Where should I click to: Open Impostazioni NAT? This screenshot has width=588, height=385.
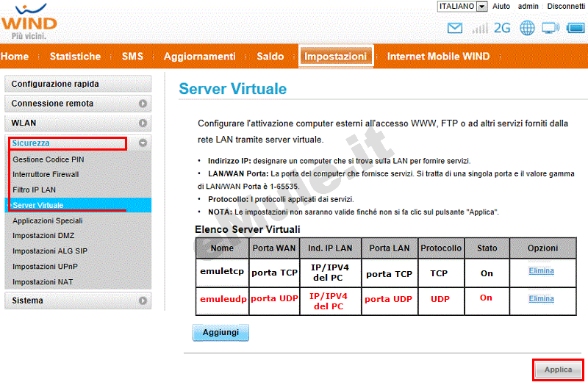click(43, 282)
